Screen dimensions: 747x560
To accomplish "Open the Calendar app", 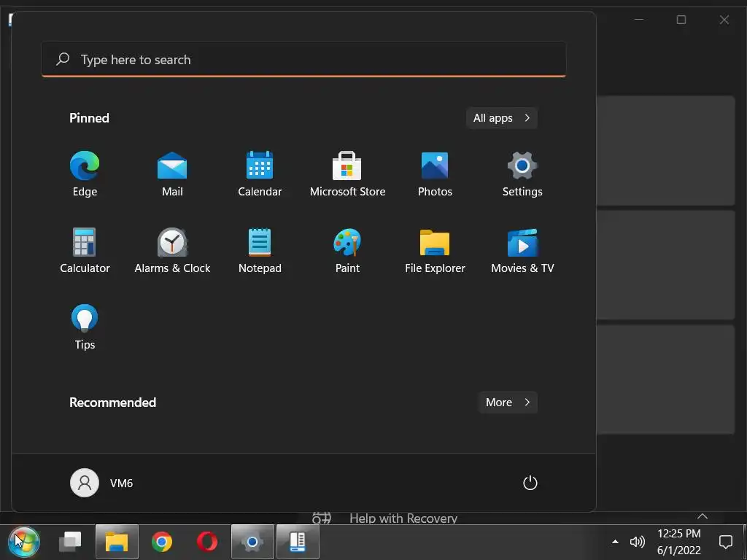I will point(260,174).
